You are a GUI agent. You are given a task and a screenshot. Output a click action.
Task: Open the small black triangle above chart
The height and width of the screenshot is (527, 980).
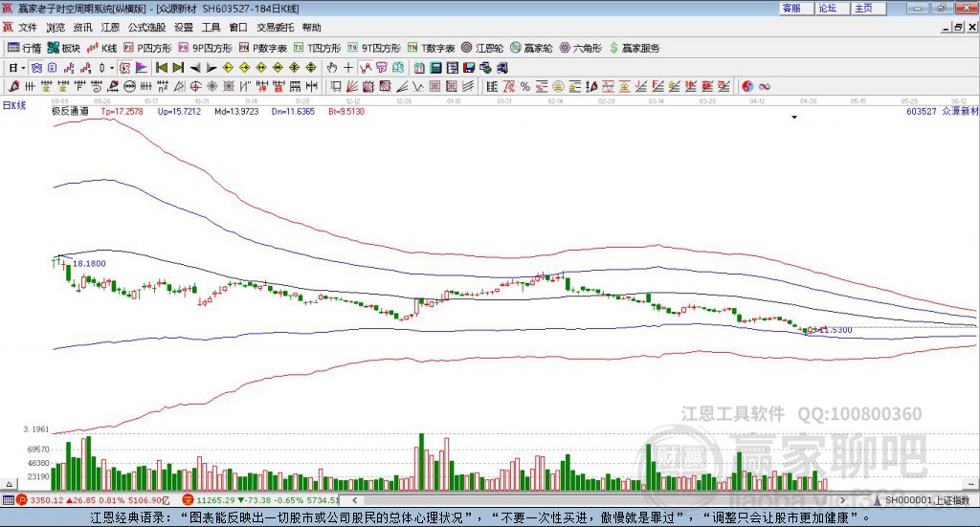tap(793, 118)
